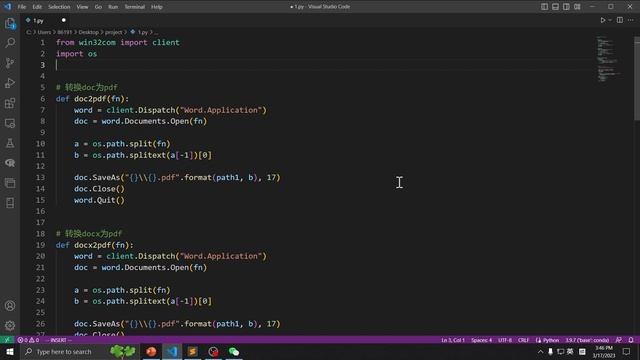640x360 pixels.
Task: Open the Source Control view
Action: click(x=10, y=63)
